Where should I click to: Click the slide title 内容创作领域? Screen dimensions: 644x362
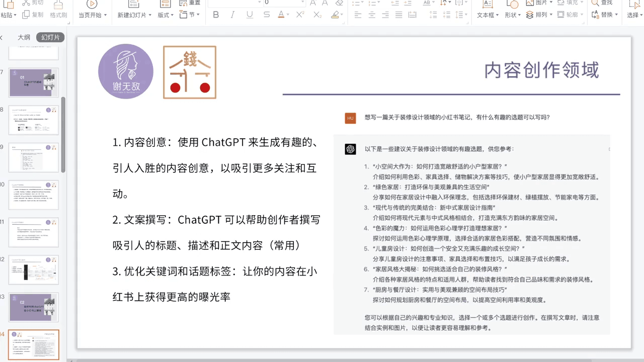pyautogui.click(x=541, y=70)
